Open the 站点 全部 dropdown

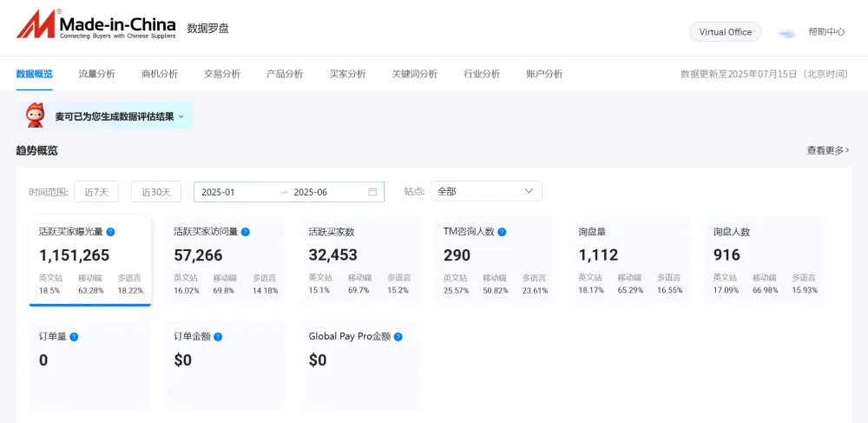pos(486,191)
